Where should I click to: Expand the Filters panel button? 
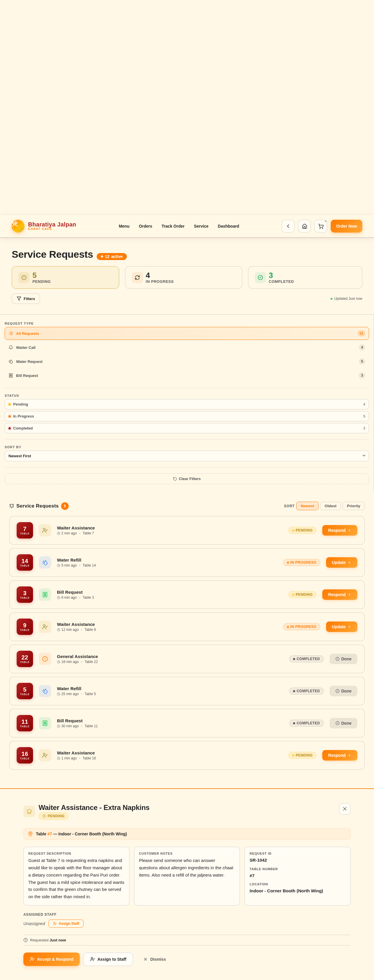click(26, 299)
